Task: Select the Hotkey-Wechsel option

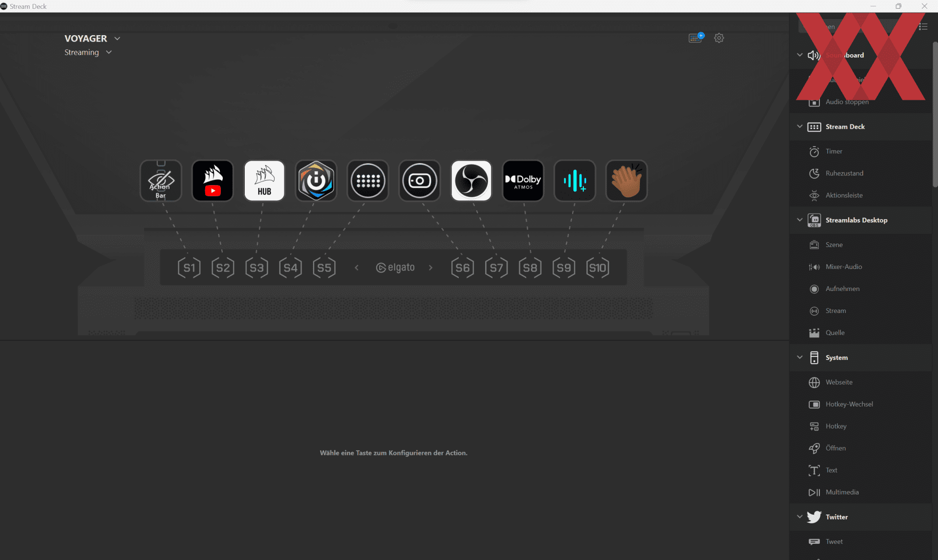Action: click(x=849, y=404)
